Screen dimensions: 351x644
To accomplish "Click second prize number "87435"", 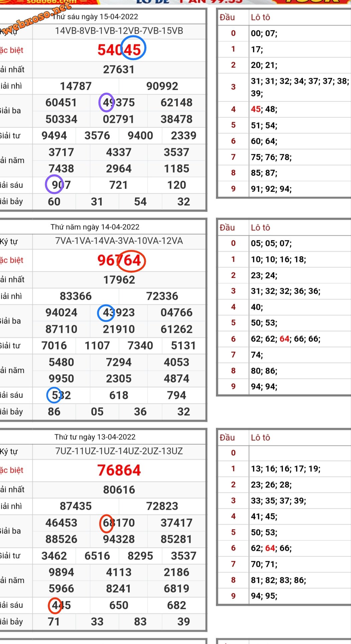I will [x=76, y=506].
